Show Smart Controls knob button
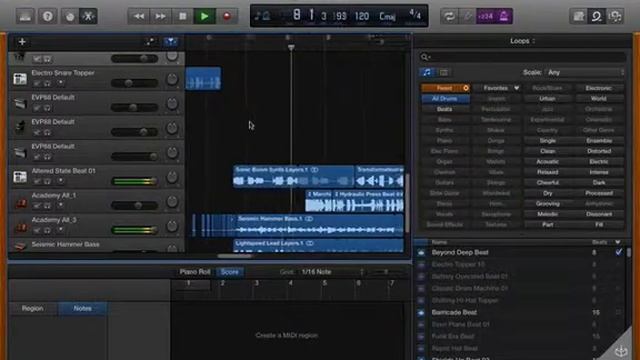Image resolution: width=640 pixels, height=360 pixels. point(70,16)
